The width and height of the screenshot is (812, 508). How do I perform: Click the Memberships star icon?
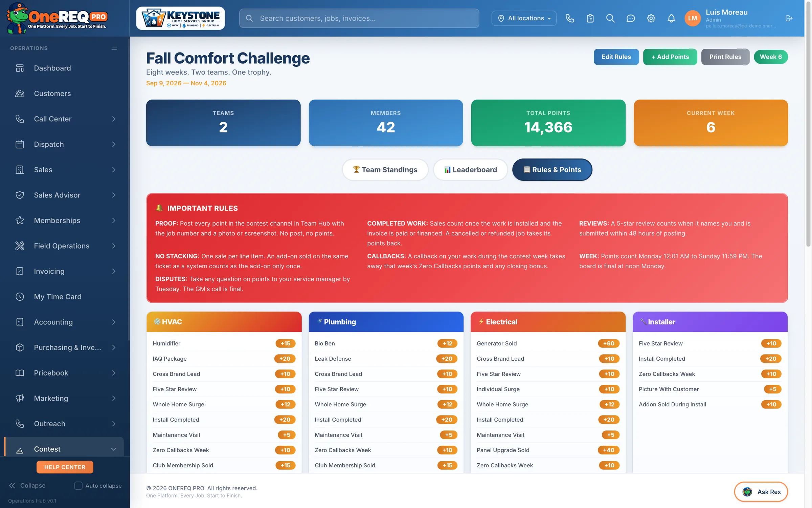(x=20, y=220)
